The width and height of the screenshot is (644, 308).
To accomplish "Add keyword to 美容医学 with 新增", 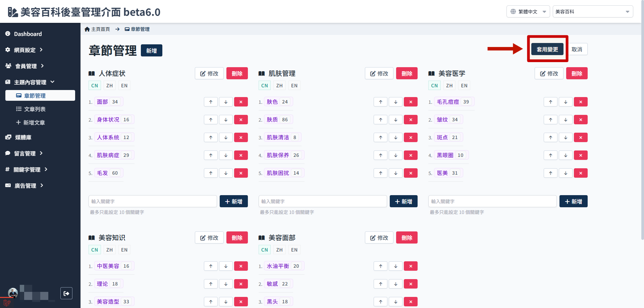I will click(x=574, y=201).
